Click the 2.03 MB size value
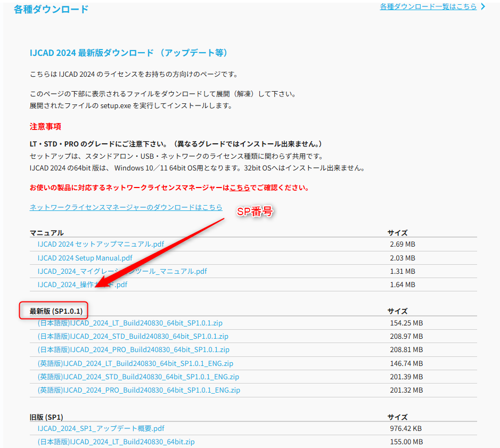Screen dimensions: 500x448 point(403,258)
